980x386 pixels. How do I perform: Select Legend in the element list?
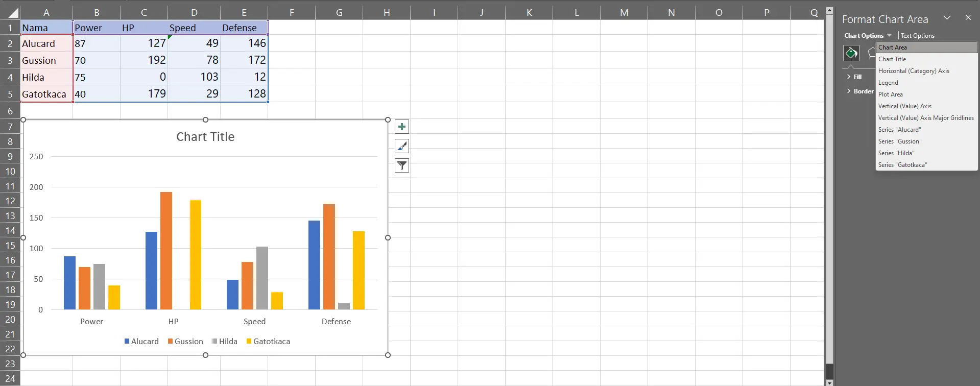tap(926, 83)
